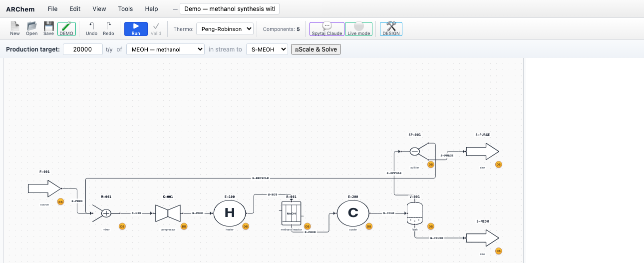Click the DS badge beside the flash
Viewport: 644px width, 263px height.
[x=431, y=226]
